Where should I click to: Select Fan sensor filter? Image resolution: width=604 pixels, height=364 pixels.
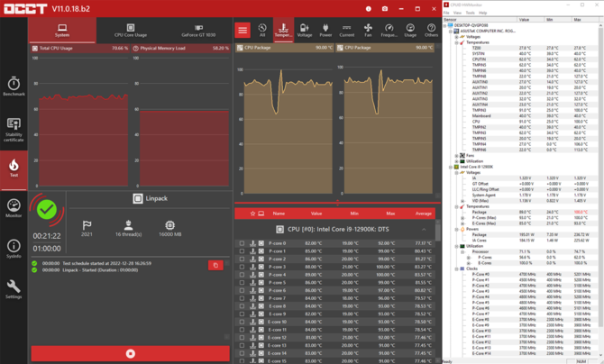tap(368, 30)
